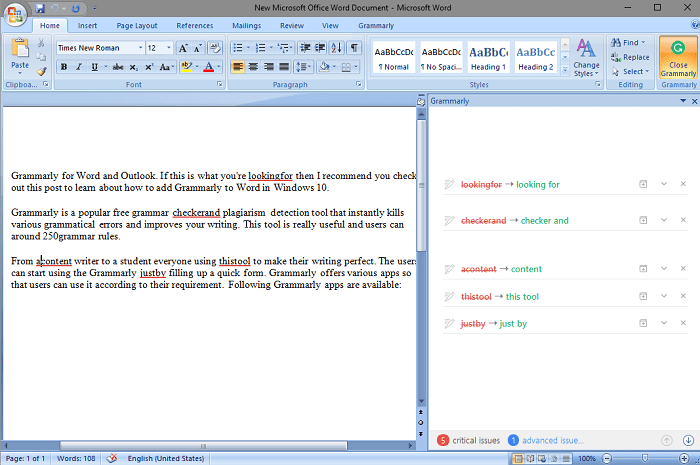This screenshot has width=700, height=465.
Task: Open the References tab
Action: pyautogui.click(x=195, y=25)
